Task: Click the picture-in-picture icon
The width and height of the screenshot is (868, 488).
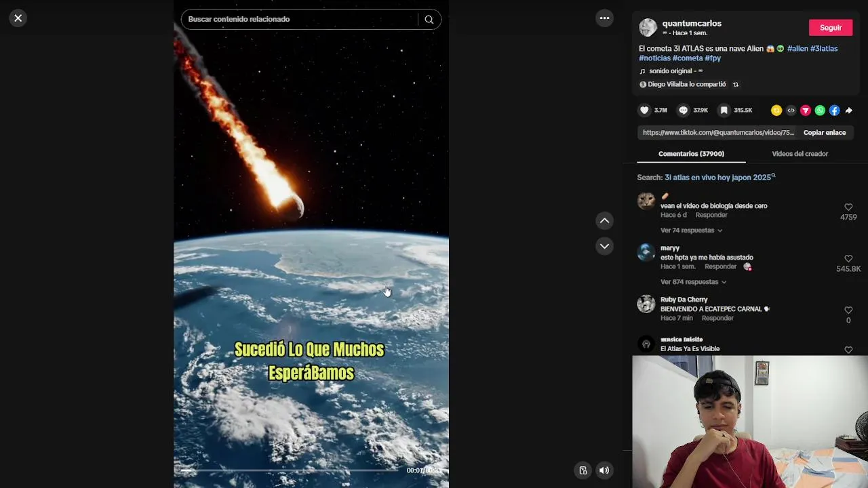Action: 583,470
